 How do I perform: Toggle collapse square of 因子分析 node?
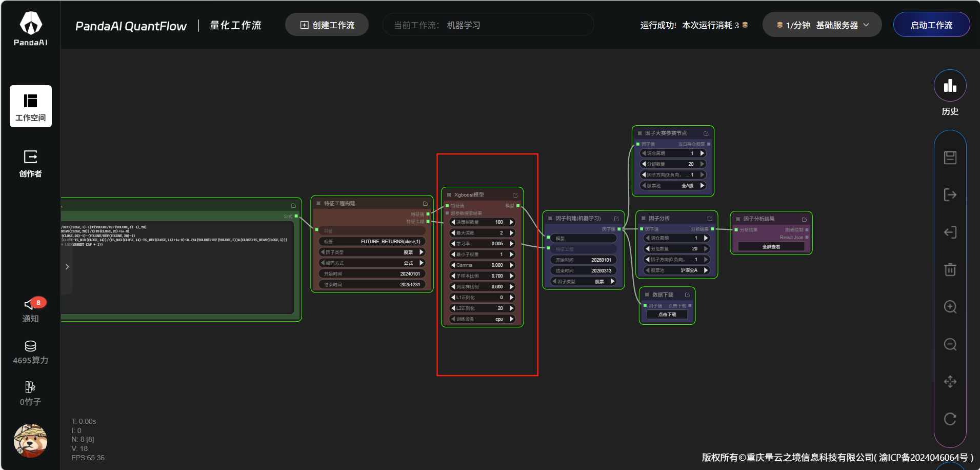click(x=643, y=219)
